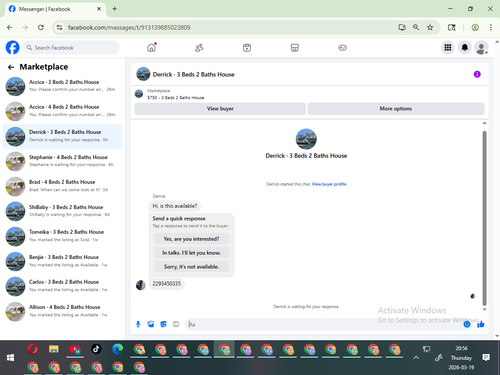The height and width of the screenshot is (375, 500).
Task: Open the Friends icon in top navigation
Action: [199, 48]
